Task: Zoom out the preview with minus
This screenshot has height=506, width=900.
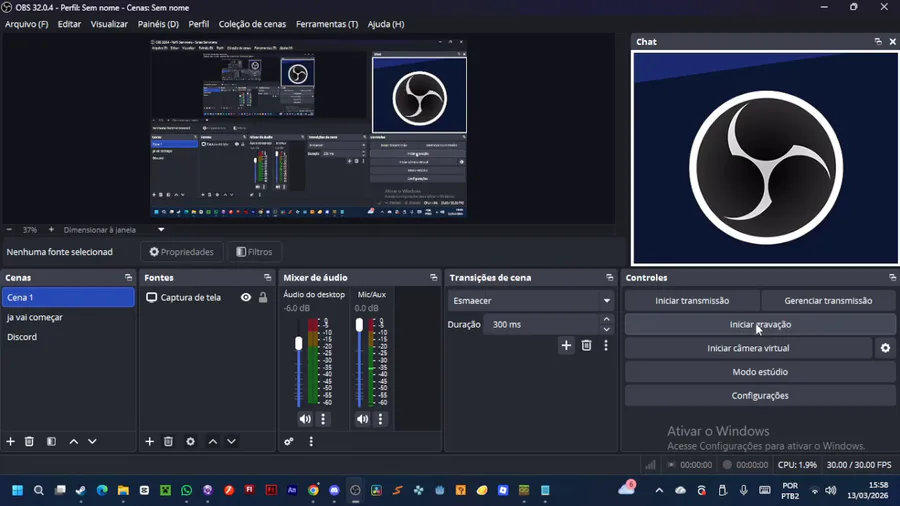Action: coord(9,229)
